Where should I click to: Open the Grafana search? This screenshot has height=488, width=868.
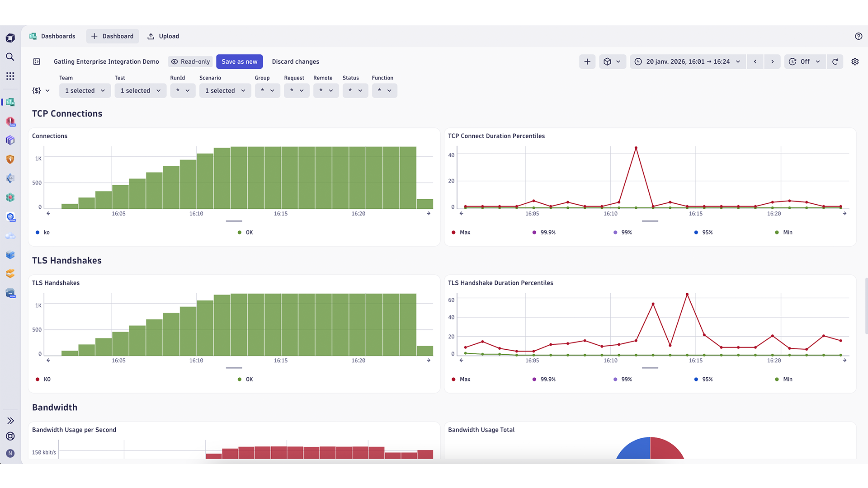click(x=10, y=56)
